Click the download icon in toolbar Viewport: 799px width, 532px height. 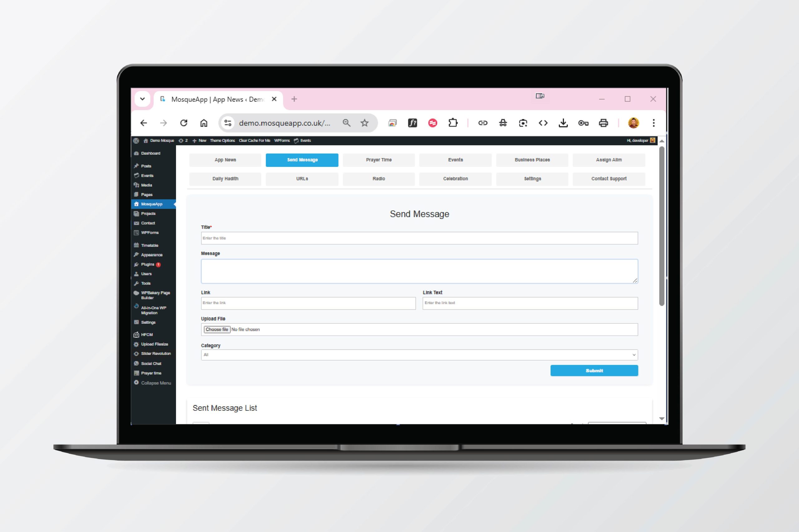coord(563,123)
